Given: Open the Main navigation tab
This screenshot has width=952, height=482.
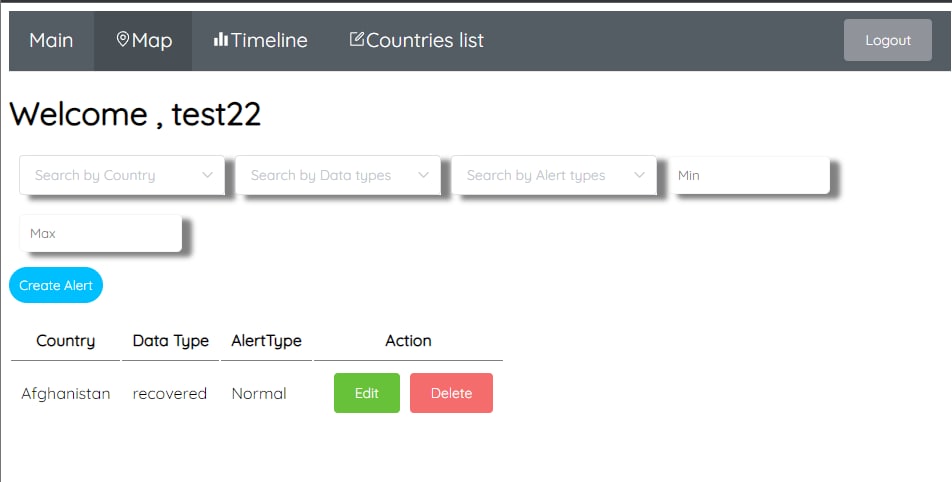Looking at the screenshot, I should 51,41.
